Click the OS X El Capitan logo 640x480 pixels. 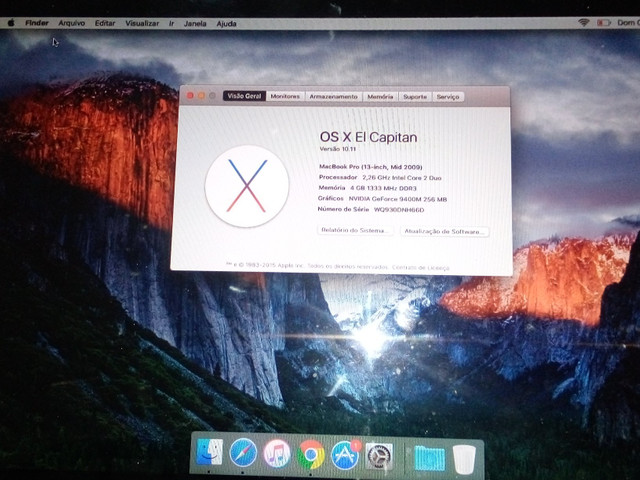coord(247,186)
